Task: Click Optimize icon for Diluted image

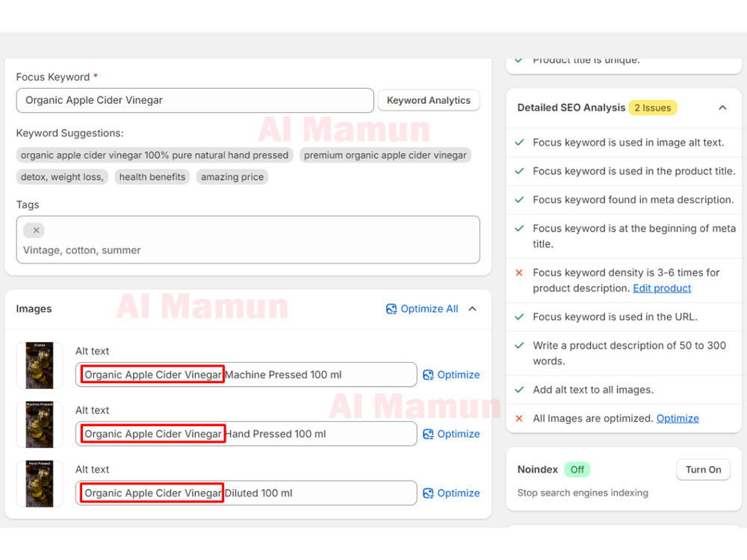Action: coord(428,494)
